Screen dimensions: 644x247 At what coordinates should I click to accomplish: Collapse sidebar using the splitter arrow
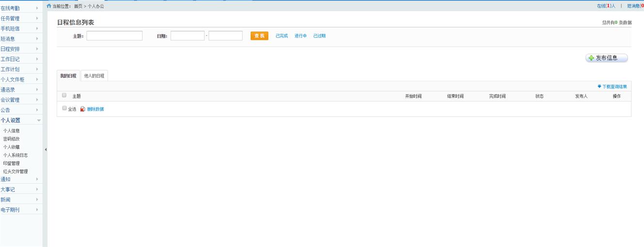[46, 150]
